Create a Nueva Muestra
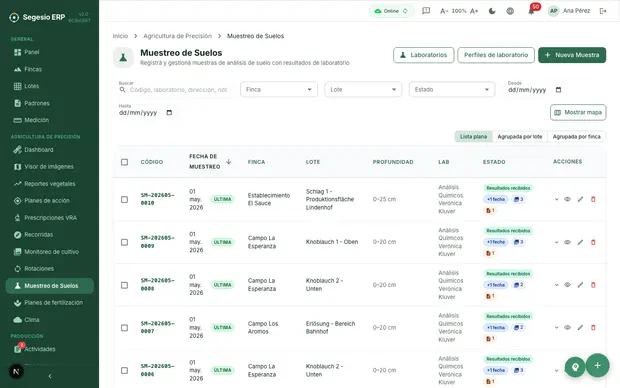The height and width of the screenshot is (388, 620). tap(572, 55)
